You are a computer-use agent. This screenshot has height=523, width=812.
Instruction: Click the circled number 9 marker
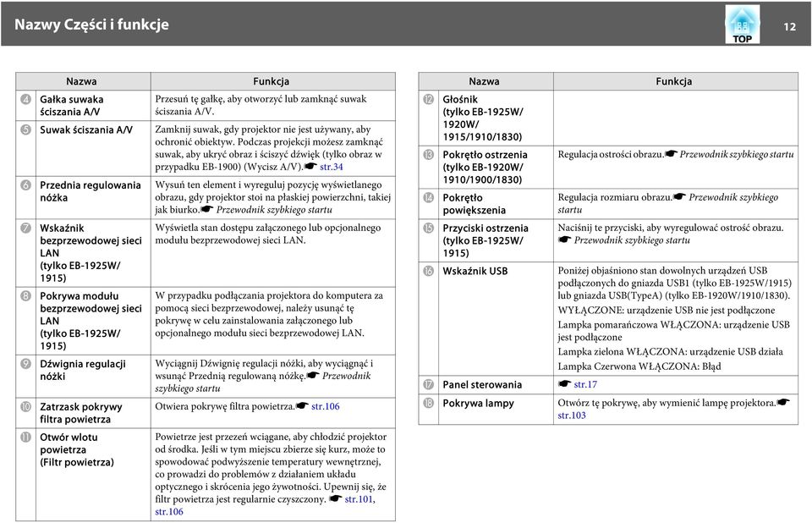(26, 364)
